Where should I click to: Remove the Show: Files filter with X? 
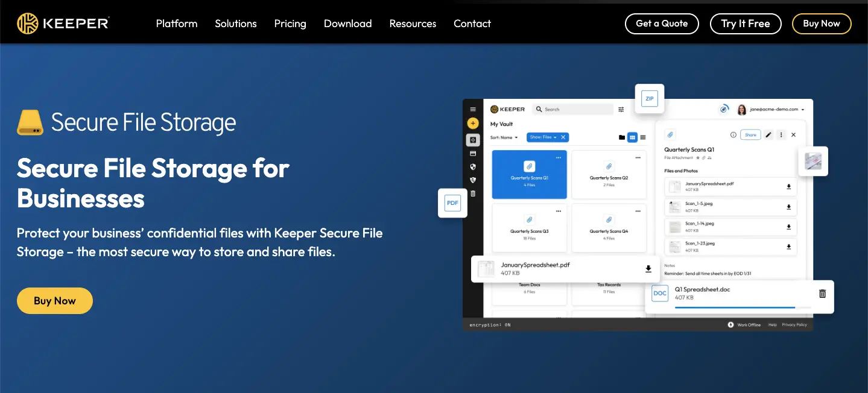click(x=563, y=137)
